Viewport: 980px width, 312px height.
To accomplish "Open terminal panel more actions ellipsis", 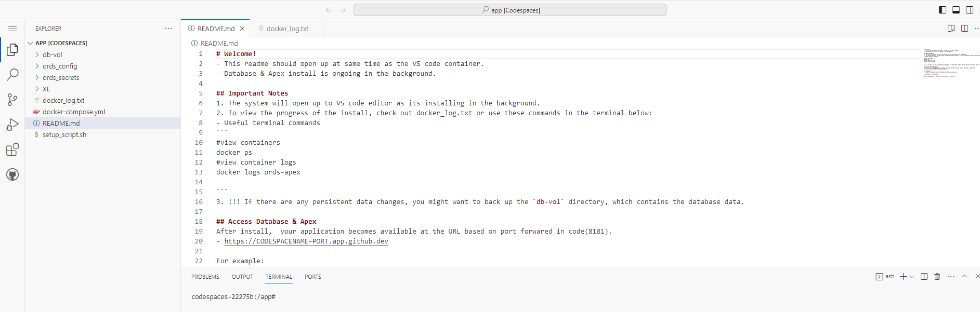I will pos(951,277).
